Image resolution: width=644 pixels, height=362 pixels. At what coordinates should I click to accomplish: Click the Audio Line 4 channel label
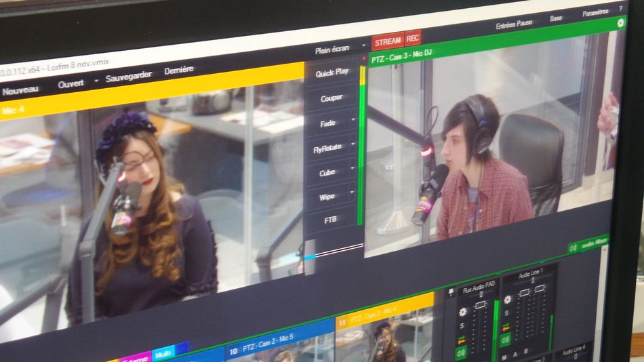[573, 350]
